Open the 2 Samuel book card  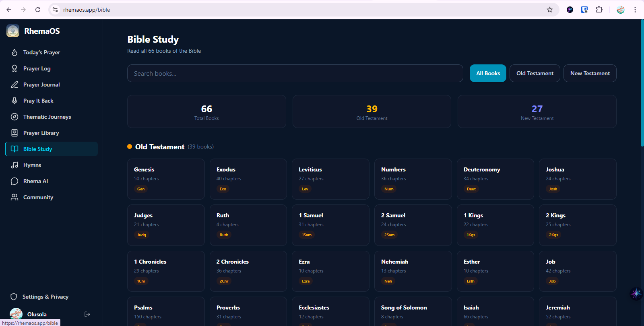413,225
